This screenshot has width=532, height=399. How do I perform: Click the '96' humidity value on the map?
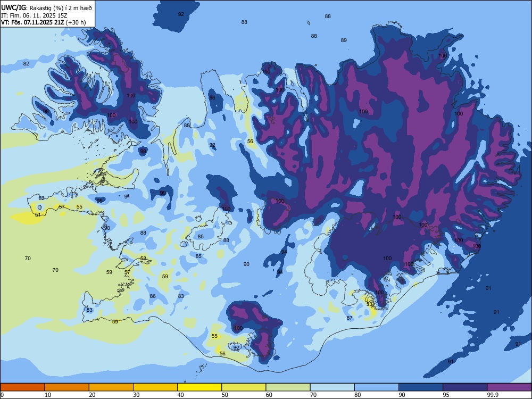(212, 98)
